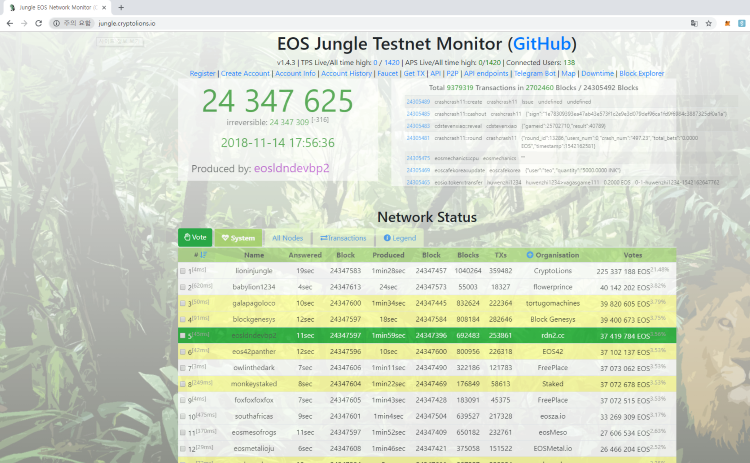Click head block number 24 347 625
The image size is (750, 463).
click(x=277, y=101)
